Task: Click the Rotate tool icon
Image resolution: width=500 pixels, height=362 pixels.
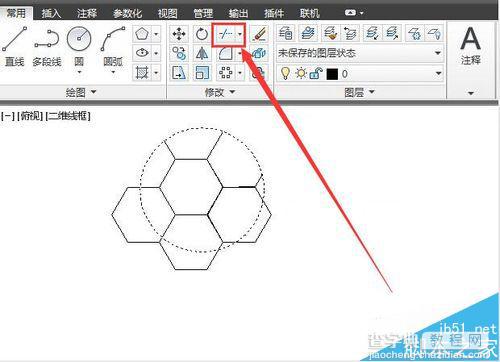Action: 201,34
